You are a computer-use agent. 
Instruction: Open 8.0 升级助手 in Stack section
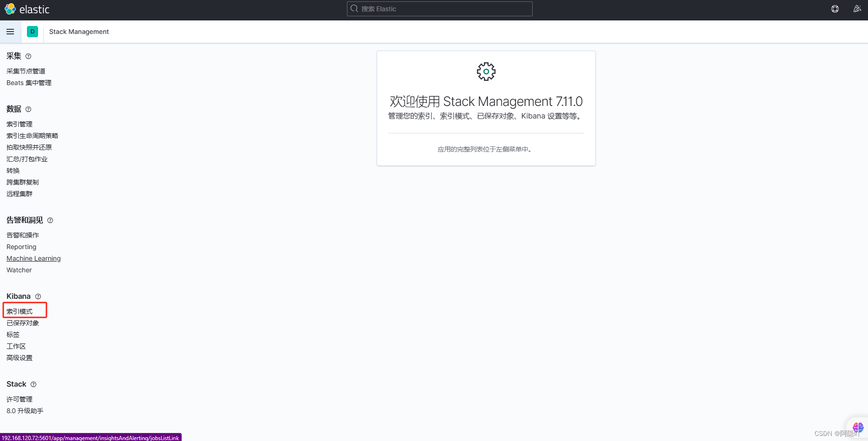tap(25, 411)
